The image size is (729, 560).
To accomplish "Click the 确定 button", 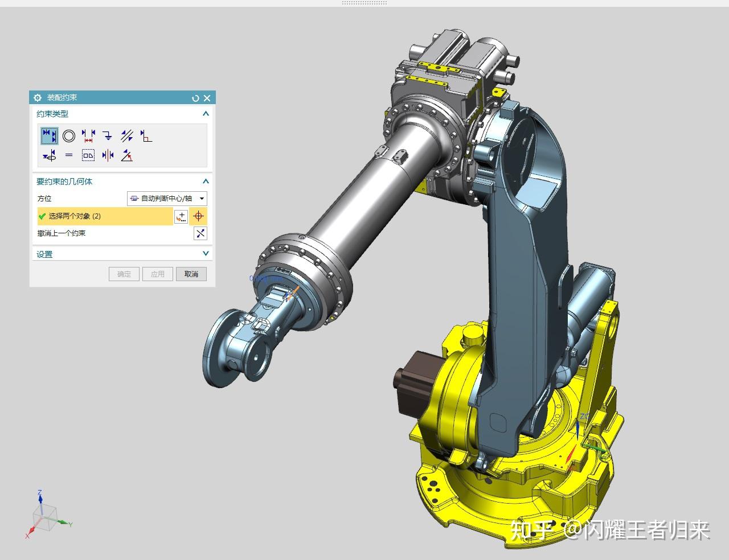I will click(124, 274).
